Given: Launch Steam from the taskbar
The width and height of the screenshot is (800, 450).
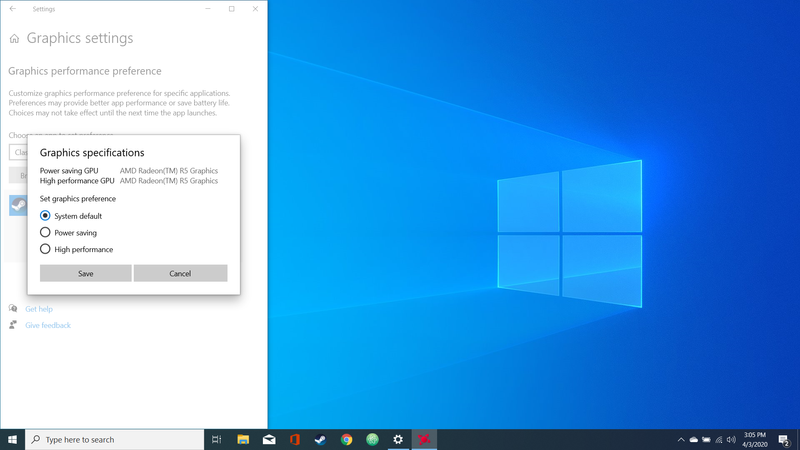Looking at the screenshot, I should click(321, 440).
